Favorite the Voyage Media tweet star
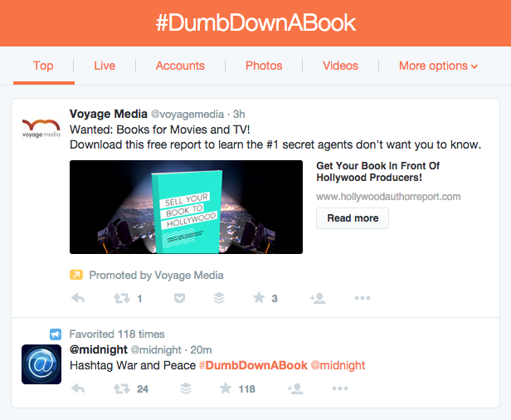The width and height of the screenshot is (511, 420). point(259,298)
